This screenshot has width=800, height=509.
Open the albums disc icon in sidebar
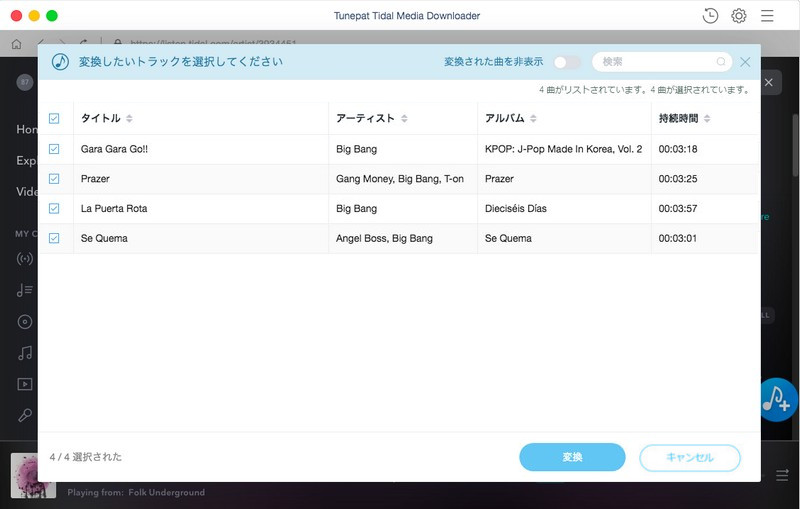point(24,322)
